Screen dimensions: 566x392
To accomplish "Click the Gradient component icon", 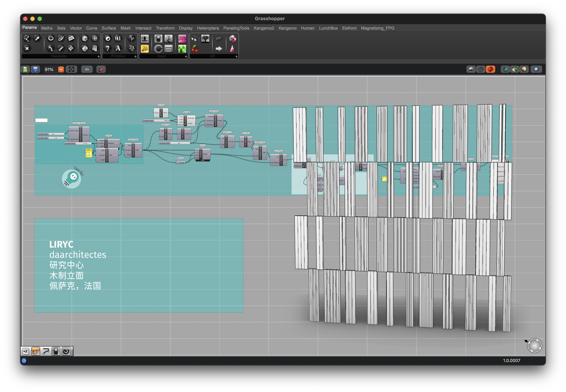I will [x=182, y=39].
